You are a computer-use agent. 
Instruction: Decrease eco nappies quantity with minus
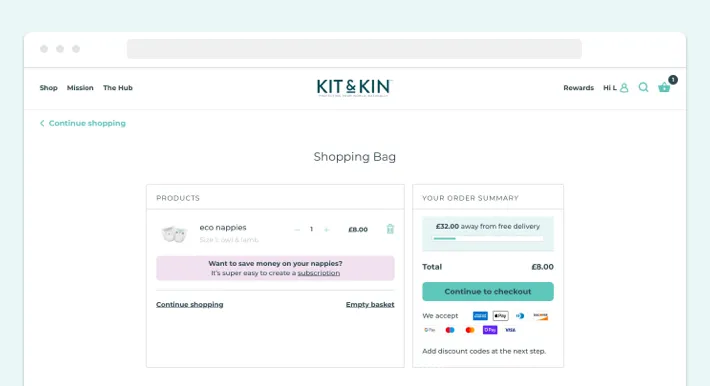tap(297, 230)
